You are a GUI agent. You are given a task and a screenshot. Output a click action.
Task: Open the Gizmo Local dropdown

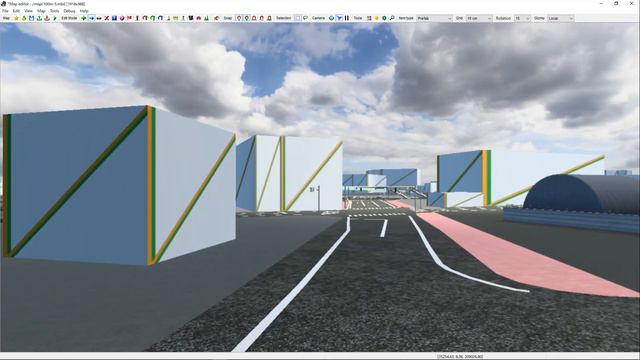[x=560, y=18]
